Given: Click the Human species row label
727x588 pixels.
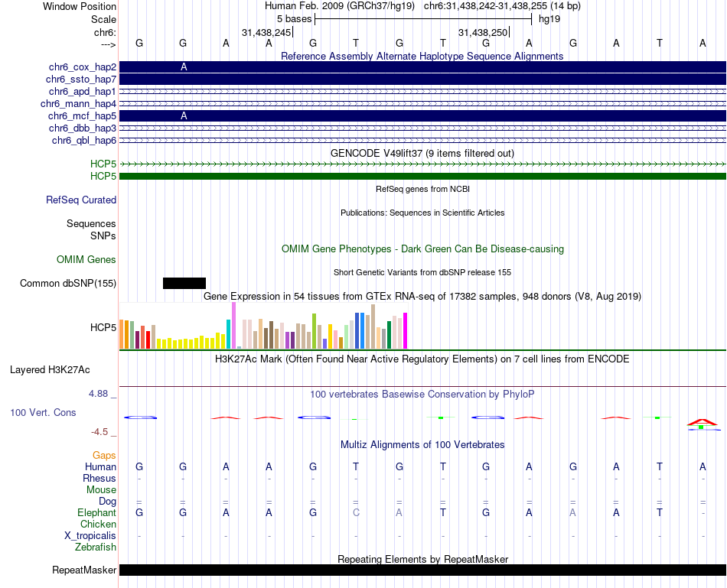Looking at the screenshot, I should coord(100,466).
